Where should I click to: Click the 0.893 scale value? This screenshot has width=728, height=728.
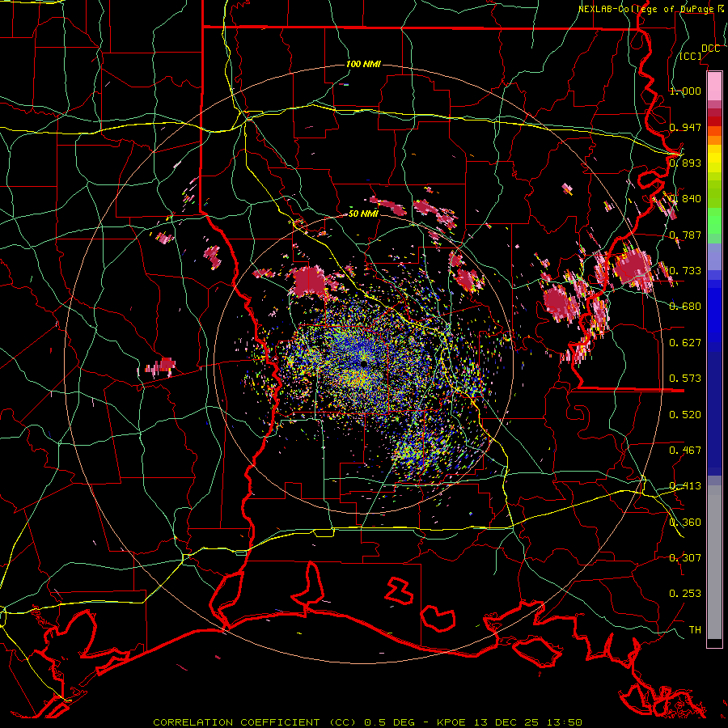pyautogui.click(x=685, y=163)
